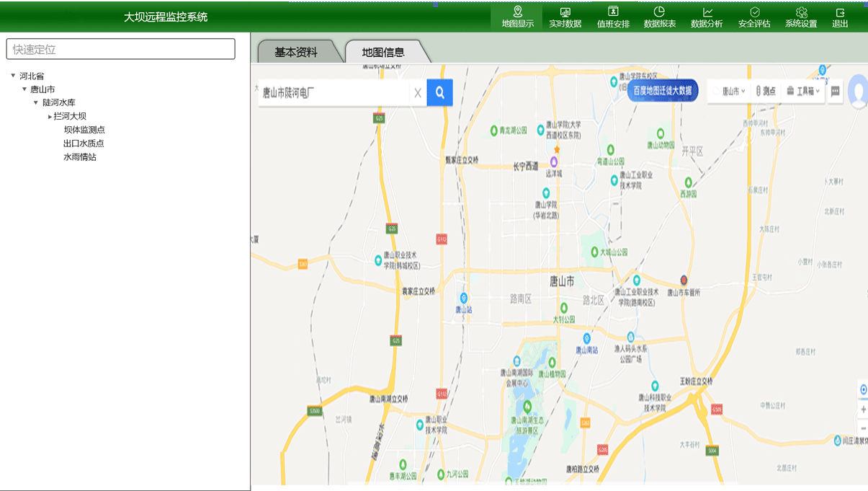Collapse the 陡河水库 tree node

36,102
